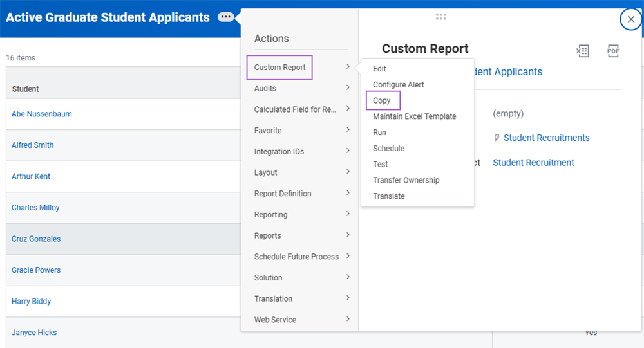Choose Transfer Ownership in submenu
Image resolution: width=644 pixels, height=348 pixels.
(406, 180)
